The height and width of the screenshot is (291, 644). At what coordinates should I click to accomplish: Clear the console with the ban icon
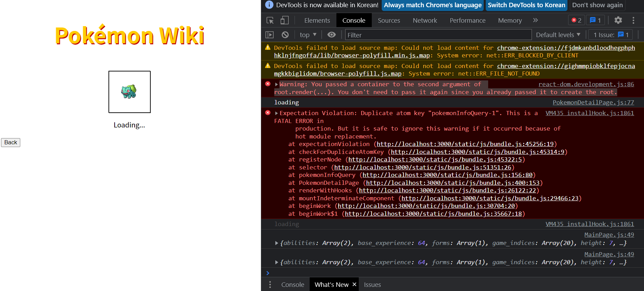pos(285,35)
